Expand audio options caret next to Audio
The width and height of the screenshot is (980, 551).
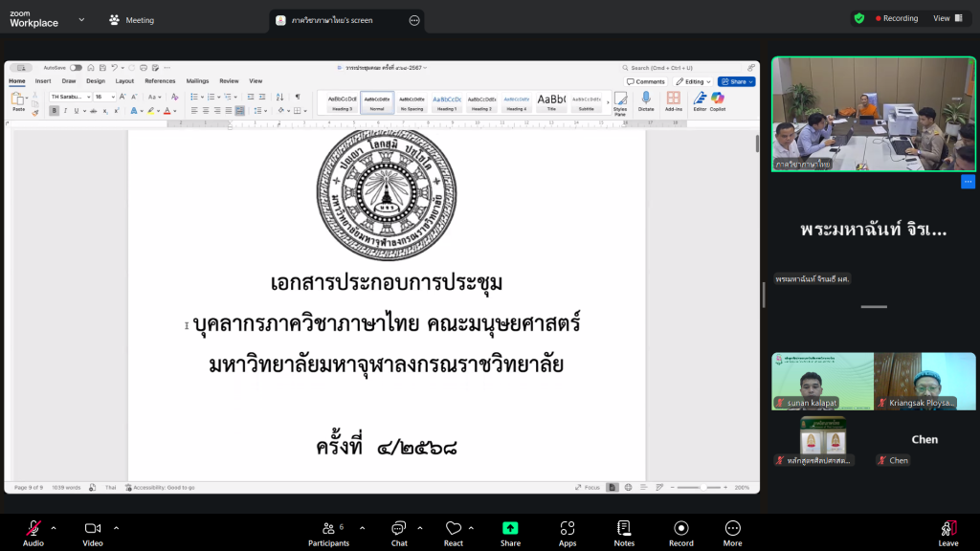click(54, 528)
